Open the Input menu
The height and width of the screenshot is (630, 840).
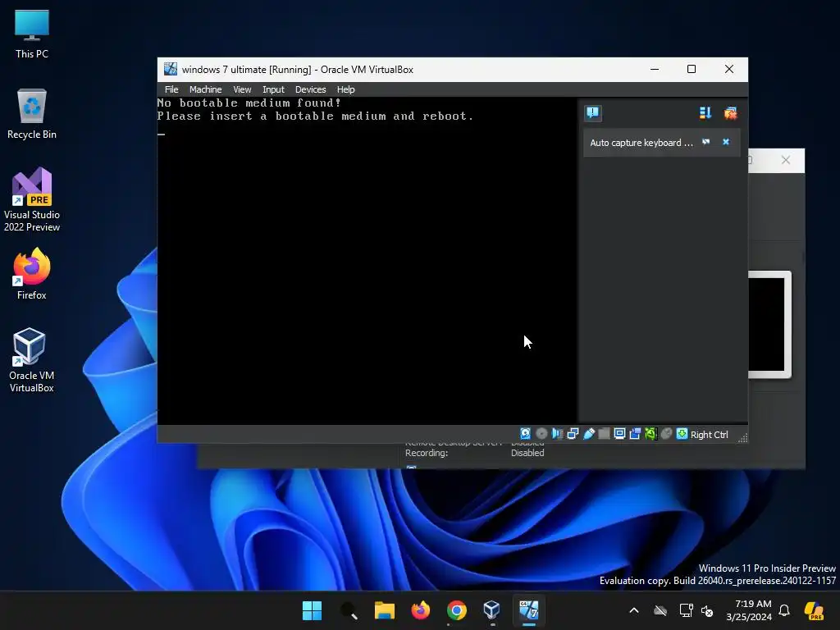point(273,89)
